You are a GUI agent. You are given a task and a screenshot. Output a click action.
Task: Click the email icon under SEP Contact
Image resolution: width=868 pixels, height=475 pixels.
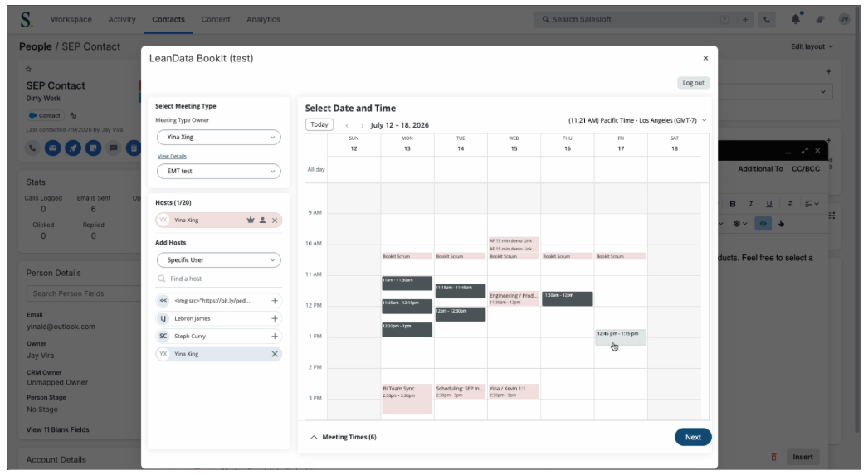(x=52, y=148)
